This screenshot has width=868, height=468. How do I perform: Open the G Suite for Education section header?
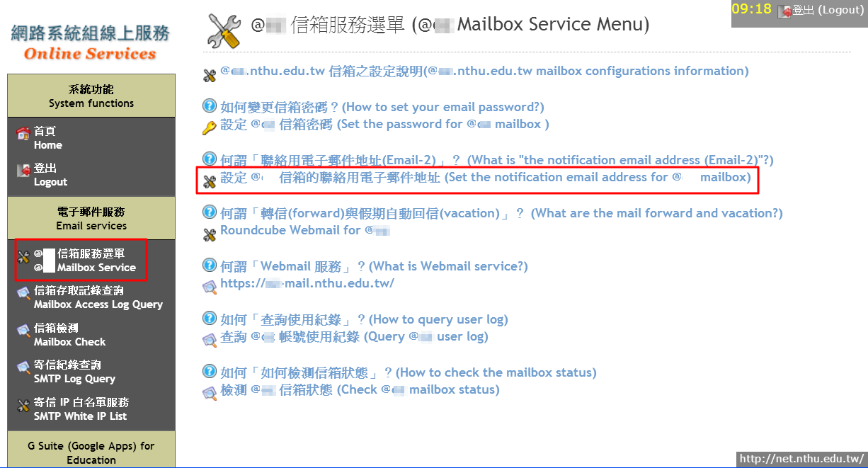[x=91, y=452]
